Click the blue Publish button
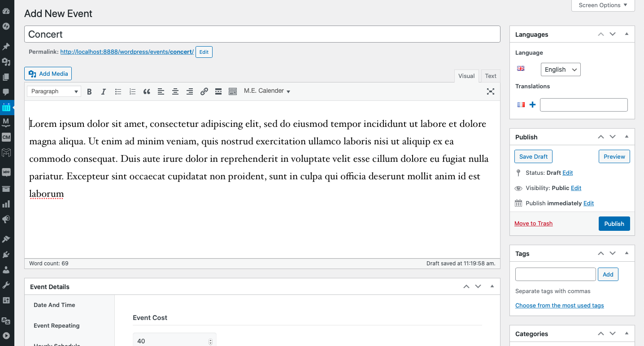The width and height of the screenshot is (644, 346). (614, 224)
